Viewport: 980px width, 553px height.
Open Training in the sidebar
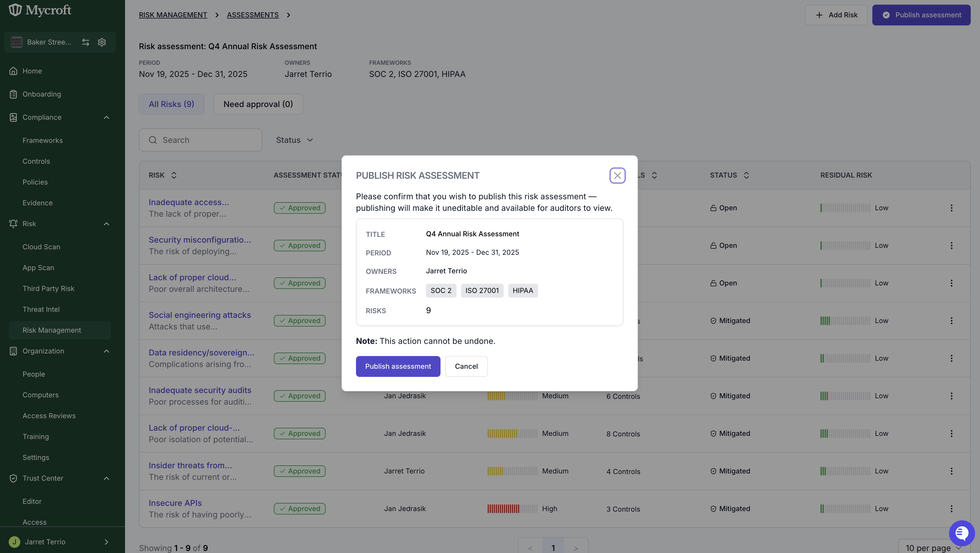35,437
